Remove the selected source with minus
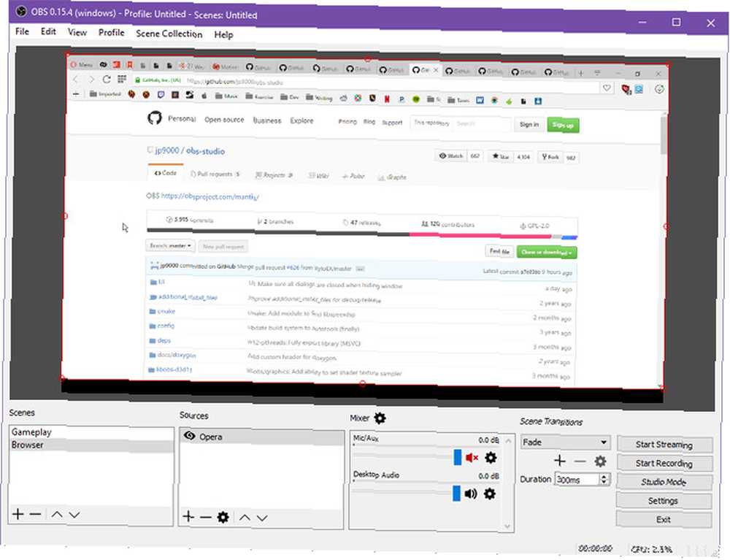The image size is (730, 560). coord(206,517)
